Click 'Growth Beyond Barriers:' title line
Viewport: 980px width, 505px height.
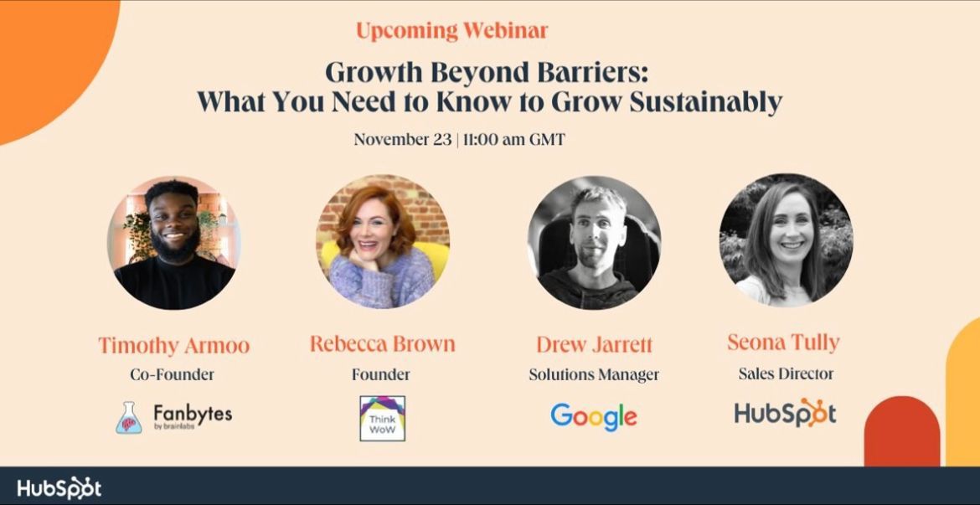click(487, 73)
